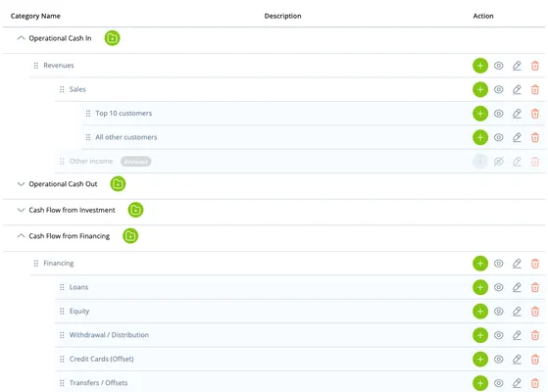Edit the Financing category
Viewport: 548px width, 392px height.
tap(517, 264)
